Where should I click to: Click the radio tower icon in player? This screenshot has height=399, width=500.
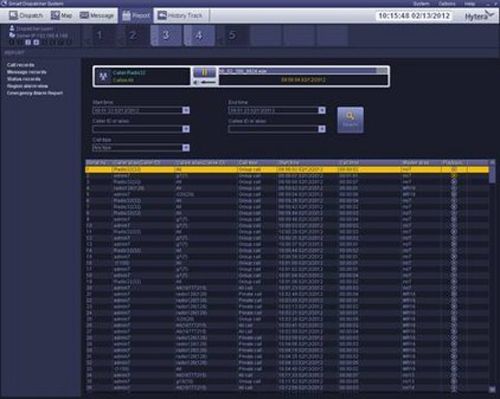(103, 77)
